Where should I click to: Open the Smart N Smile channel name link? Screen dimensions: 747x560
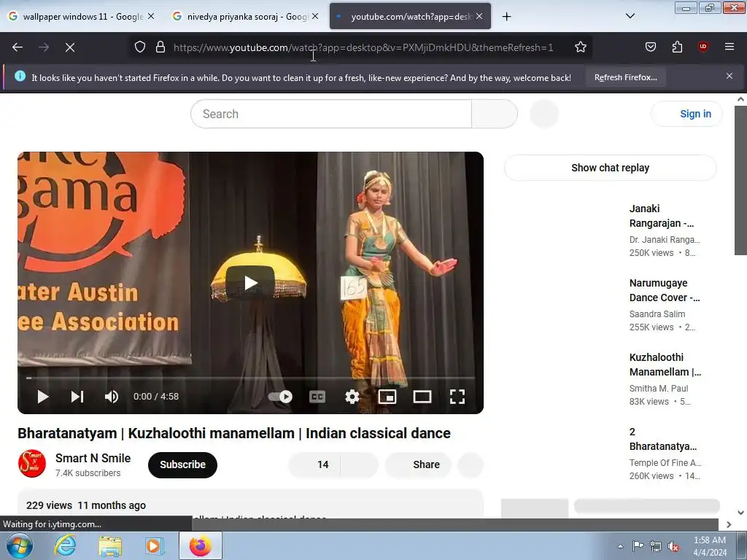[x=93, y=458]
